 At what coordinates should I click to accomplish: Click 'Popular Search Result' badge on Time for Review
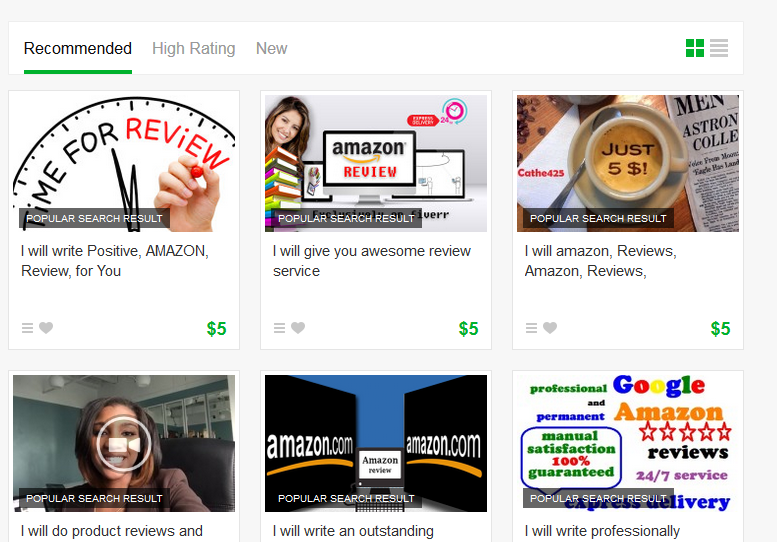pyautogui.click(x=94, y=218)
